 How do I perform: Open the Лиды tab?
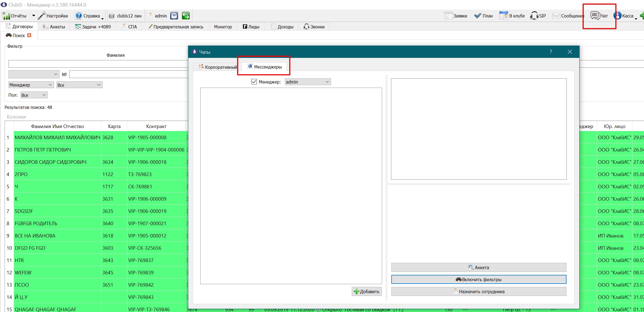251,26
